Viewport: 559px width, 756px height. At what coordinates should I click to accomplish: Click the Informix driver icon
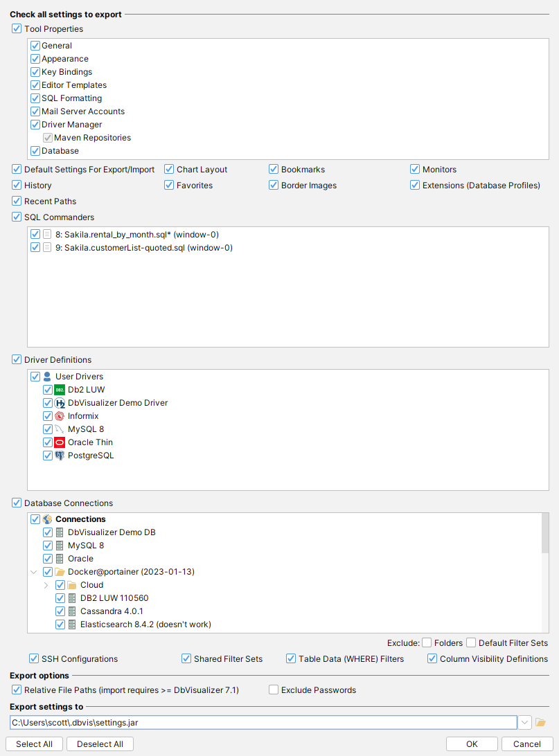pos(60,416)
